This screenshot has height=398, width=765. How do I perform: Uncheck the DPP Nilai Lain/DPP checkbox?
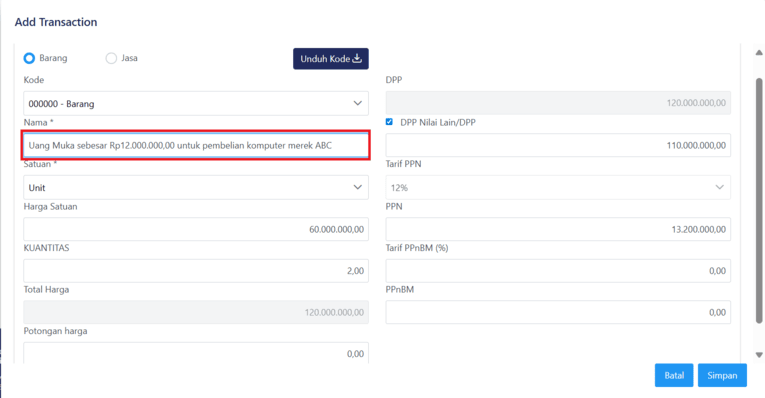pyautogui.click(x=389, y=122)
